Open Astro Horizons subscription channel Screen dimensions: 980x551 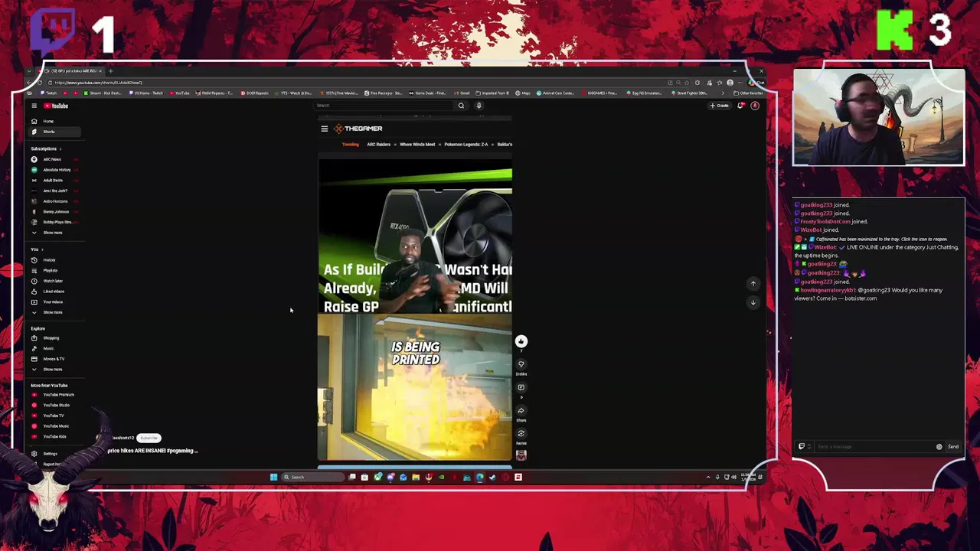click(55, 201)
